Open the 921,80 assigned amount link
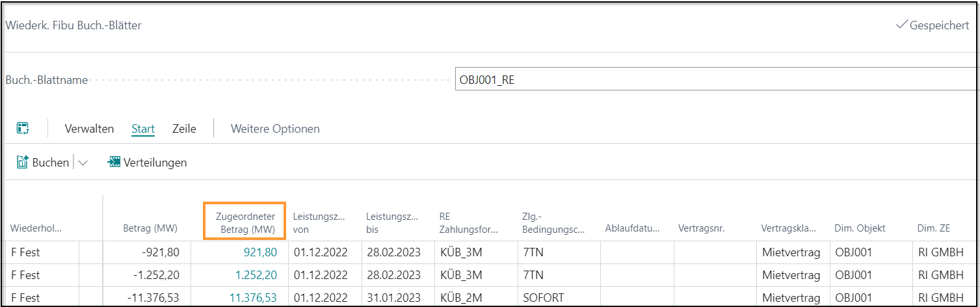Screen dimensions: 980x307 (x=259, y=252)
